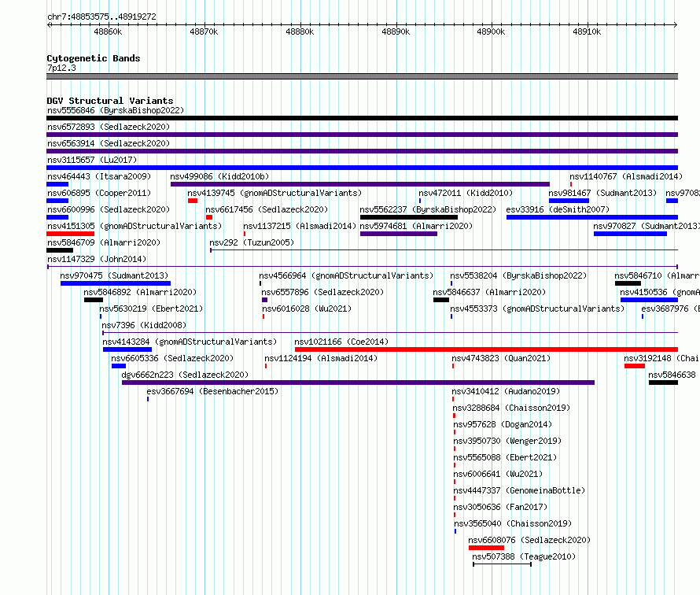
Task: Select nsv6016028 (Wu2021) label
Action: [307, 309]
